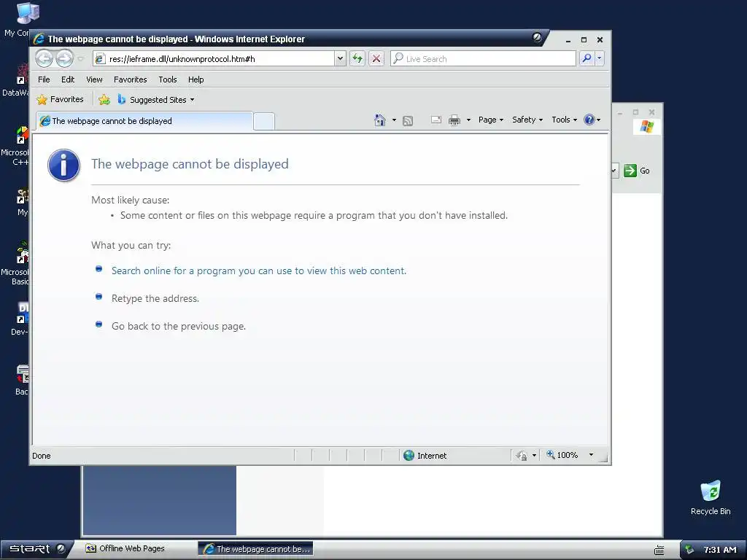747x560 pixels.
Task: Open the Recycle Bin desktop icon
Action: point(711,497)
